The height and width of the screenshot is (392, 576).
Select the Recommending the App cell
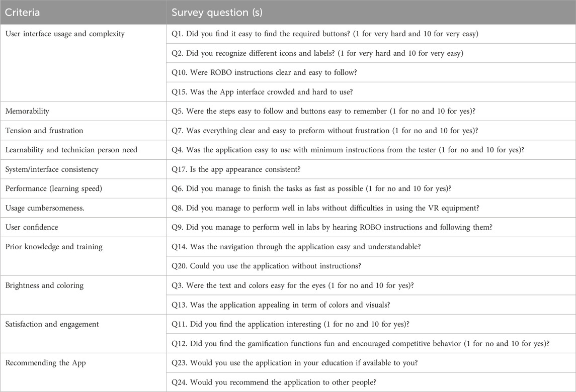coord(83,372)
